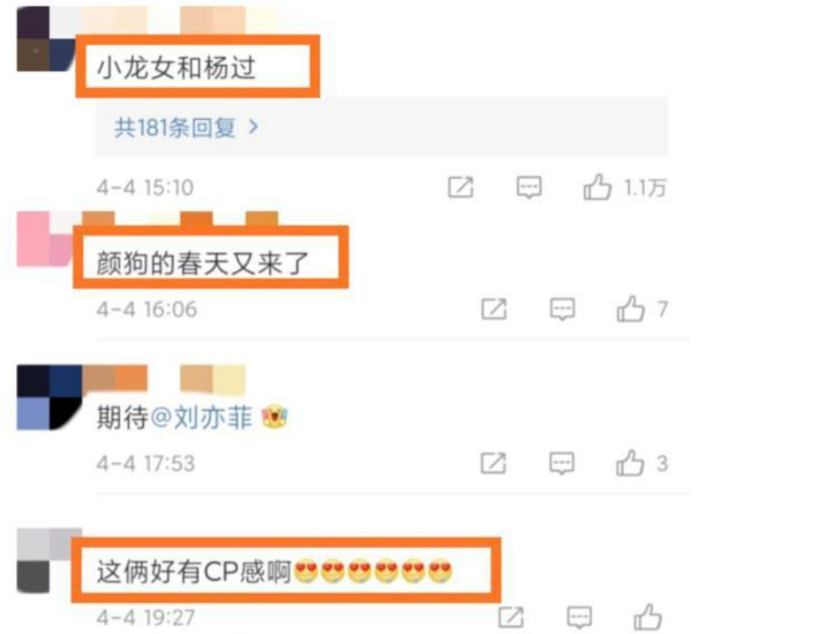840x634 pixels.
Task: Open the @刘亦菲 mention link
Action: pyautogui.click(x=201, y=417)
